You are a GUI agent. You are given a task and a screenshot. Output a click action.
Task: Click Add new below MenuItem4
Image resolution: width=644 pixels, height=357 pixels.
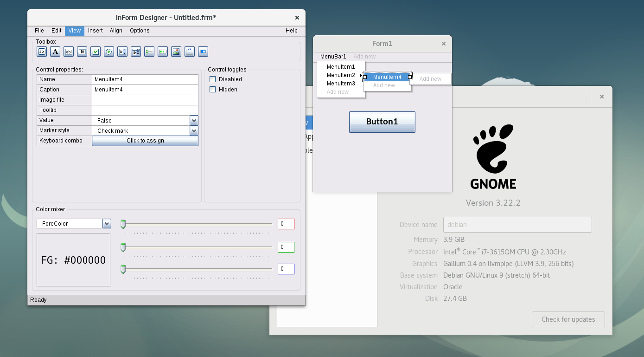click(384, 85)
